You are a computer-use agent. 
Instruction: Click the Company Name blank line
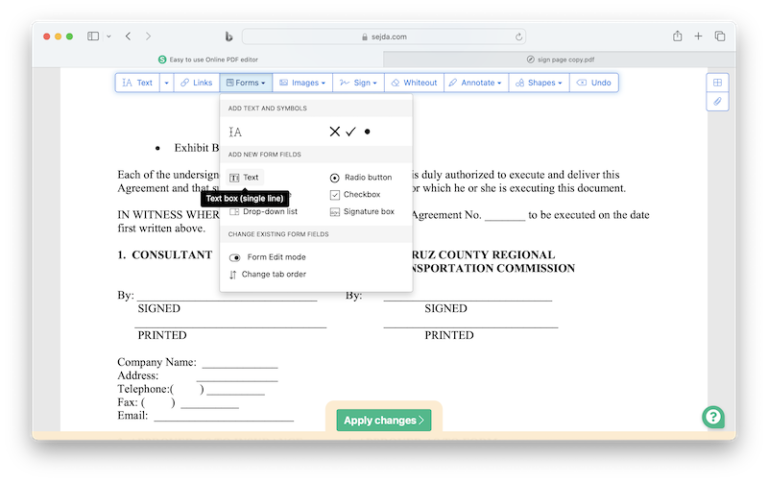click(x=240, y=365)
